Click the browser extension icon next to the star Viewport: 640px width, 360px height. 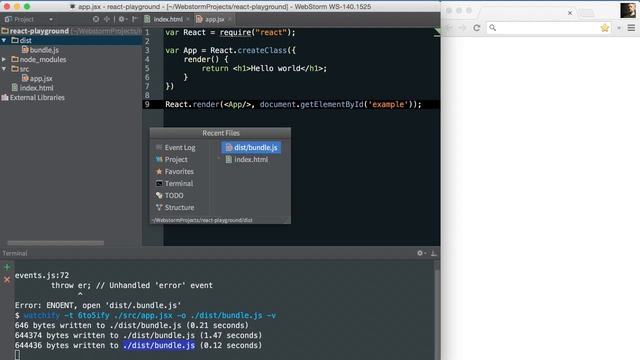point(618,28)
